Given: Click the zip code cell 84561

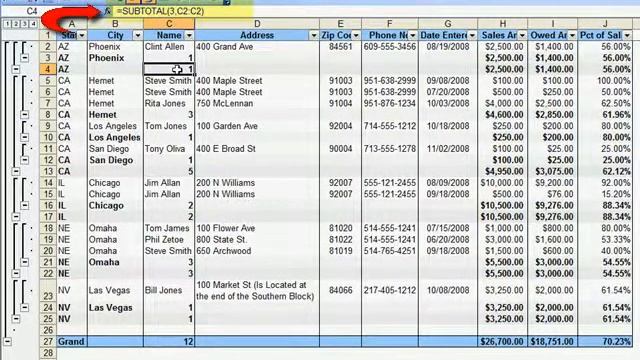Looking at the screenshot, I should (340, 47).
